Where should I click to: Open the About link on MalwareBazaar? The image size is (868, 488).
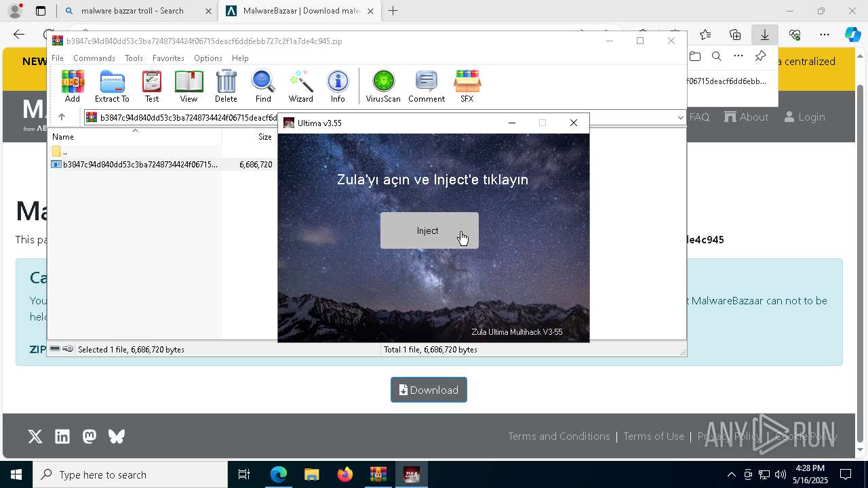click(747, 117)
